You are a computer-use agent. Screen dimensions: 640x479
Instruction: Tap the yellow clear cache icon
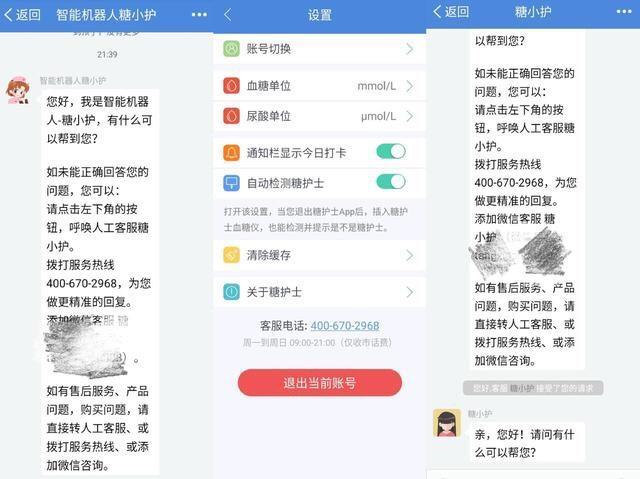point(231,255)
